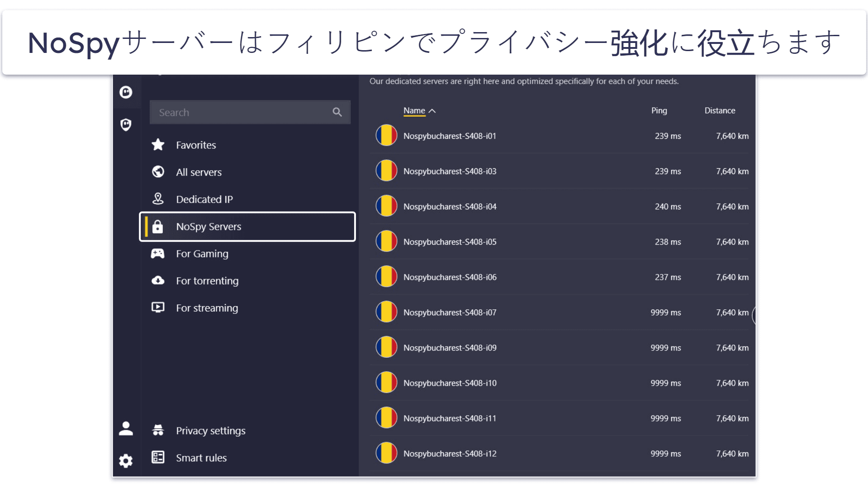Viewport: 868px width, 488px height.
Task: Toggle the Name column sort arrow
Action: point(432,111)
